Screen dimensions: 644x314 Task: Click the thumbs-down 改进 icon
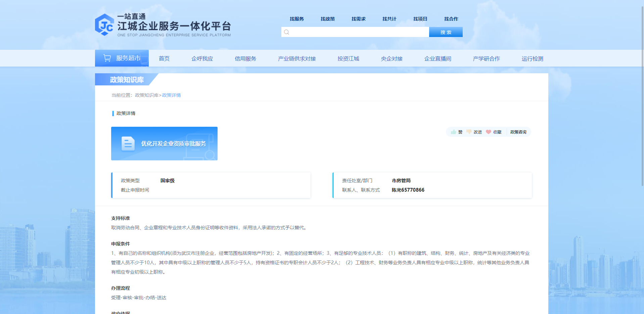(469, 132)
